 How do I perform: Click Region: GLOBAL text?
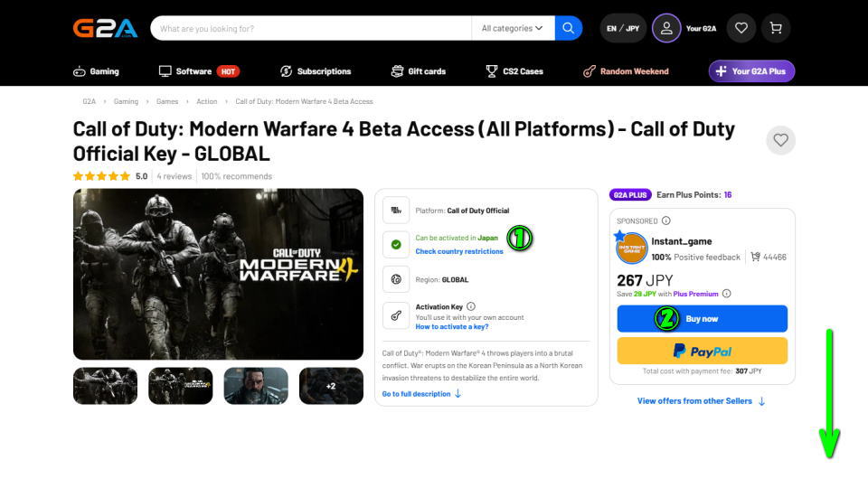point(442,280)
